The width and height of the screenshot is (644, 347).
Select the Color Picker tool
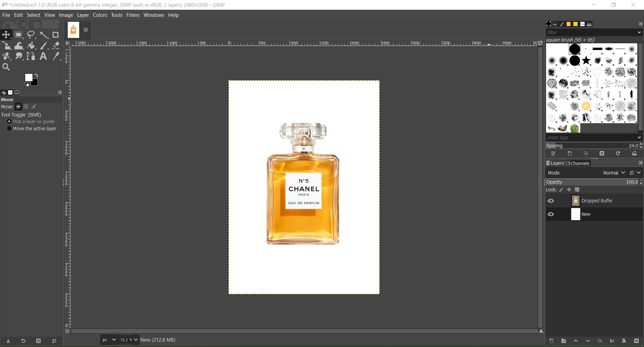[x=56, y=56]
